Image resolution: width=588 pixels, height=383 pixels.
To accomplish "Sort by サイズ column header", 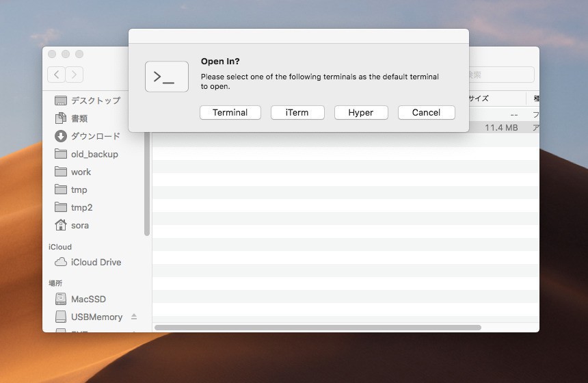I will tap(479, 98).
